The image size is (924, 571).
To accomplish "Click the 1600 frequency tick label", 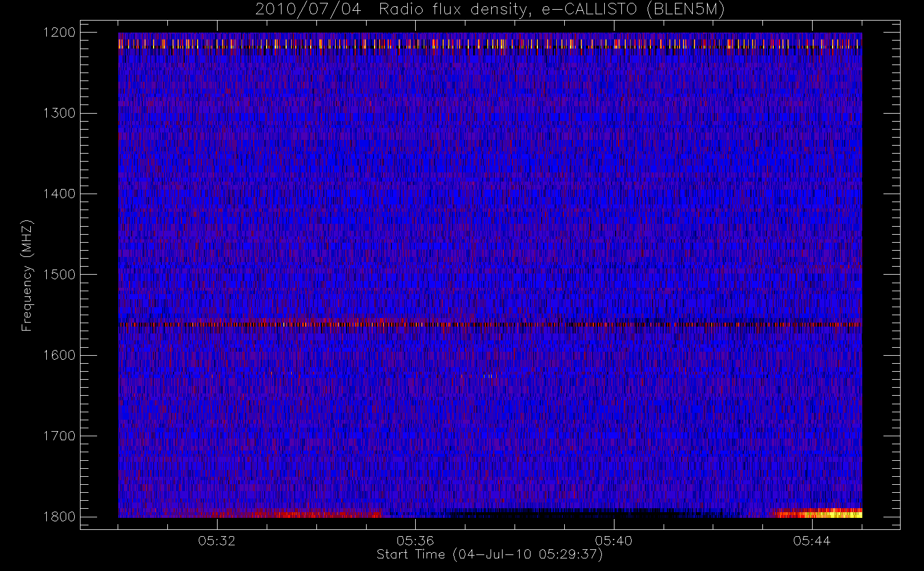I will click(59, 355).
